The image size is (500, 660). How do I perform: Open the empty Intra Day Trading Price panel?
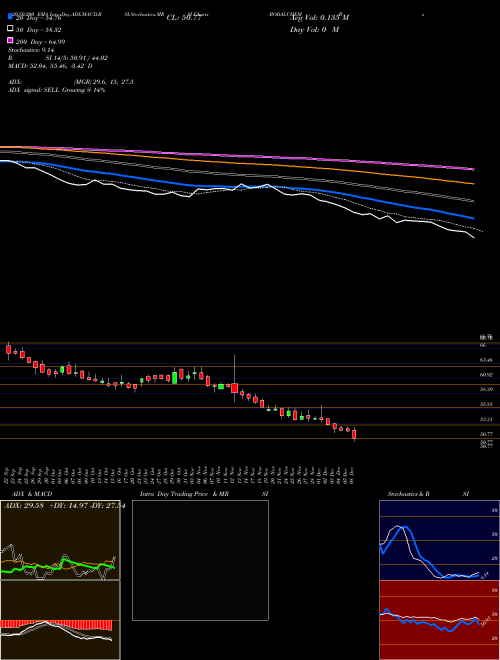pyautogui.click(x=200, y=560)
